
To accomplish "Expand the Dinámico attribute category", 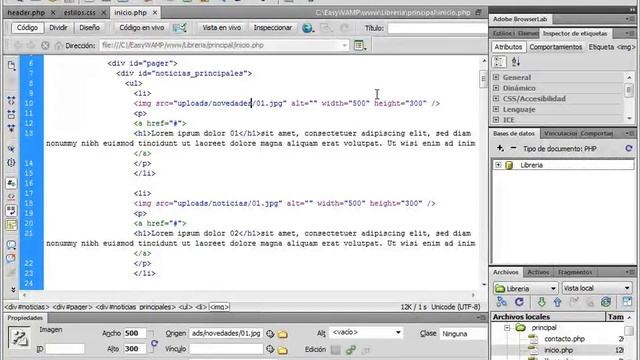I will [496, 88].
